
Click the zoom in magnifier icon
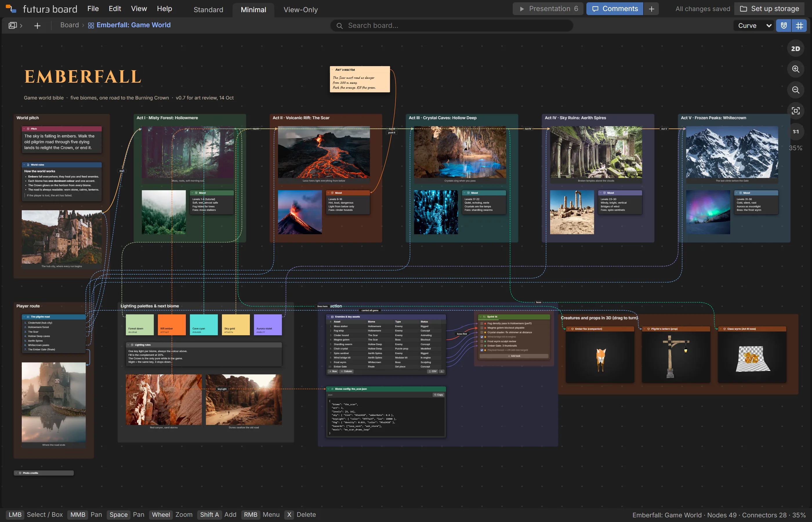[x=795, y=69]
